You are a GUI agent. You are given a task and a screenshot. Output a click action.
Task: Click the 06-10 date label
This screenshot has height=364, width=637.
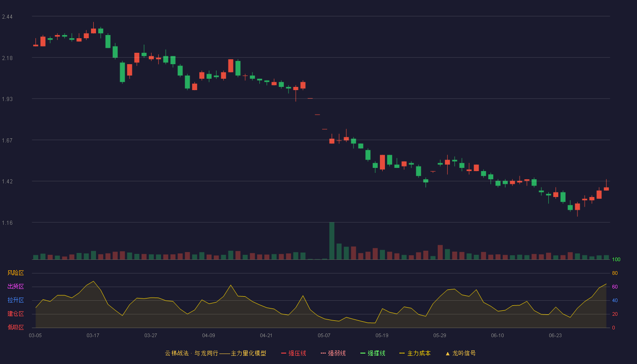[497, 335]
